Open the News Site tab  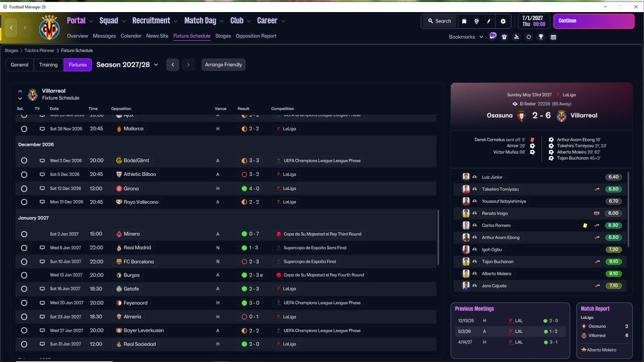point(157,36)
